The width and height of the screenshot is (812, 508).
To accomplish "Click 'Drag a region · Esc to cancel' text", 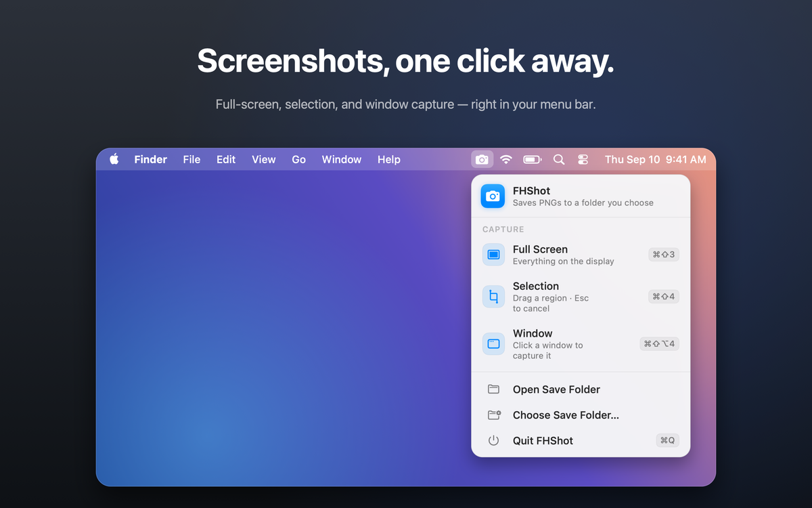I will point(551,303).
